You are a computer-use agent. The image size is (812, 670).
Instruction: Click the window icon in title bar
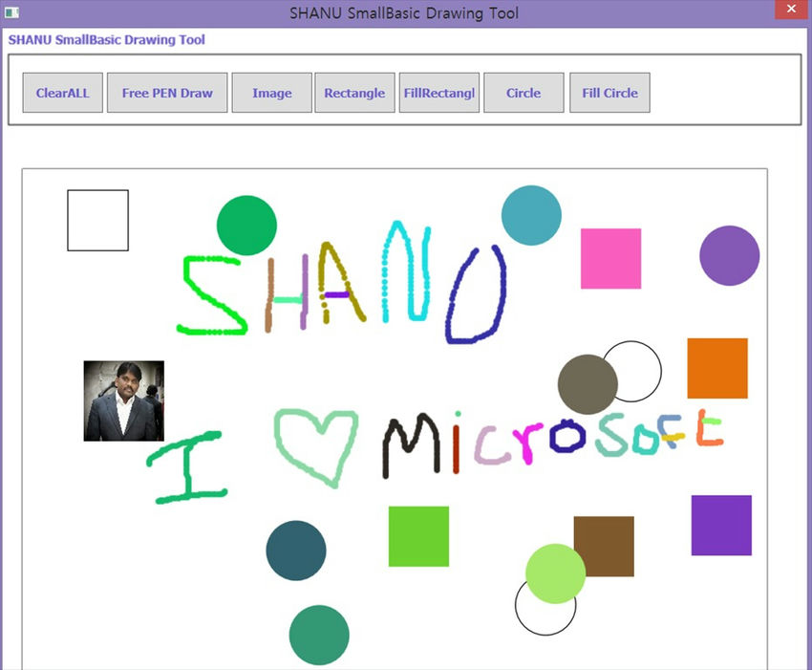tap(11, 12)
